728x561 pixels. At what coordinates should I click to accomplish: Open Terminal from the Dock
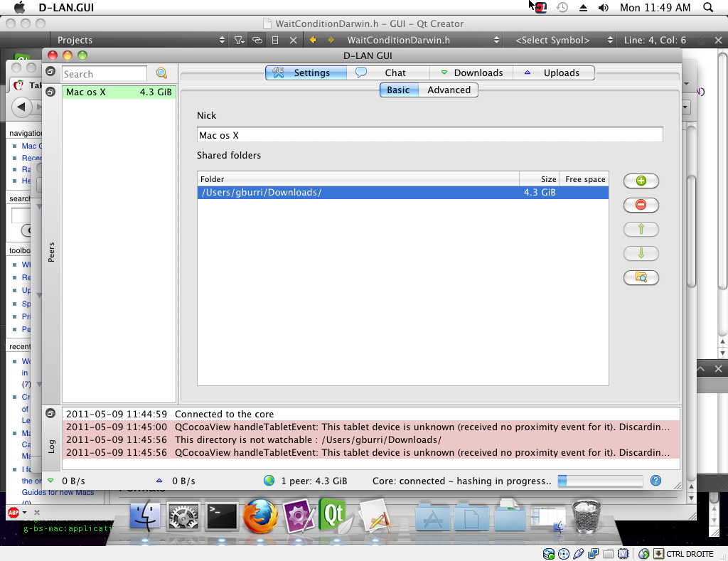[x=222, y=516]
